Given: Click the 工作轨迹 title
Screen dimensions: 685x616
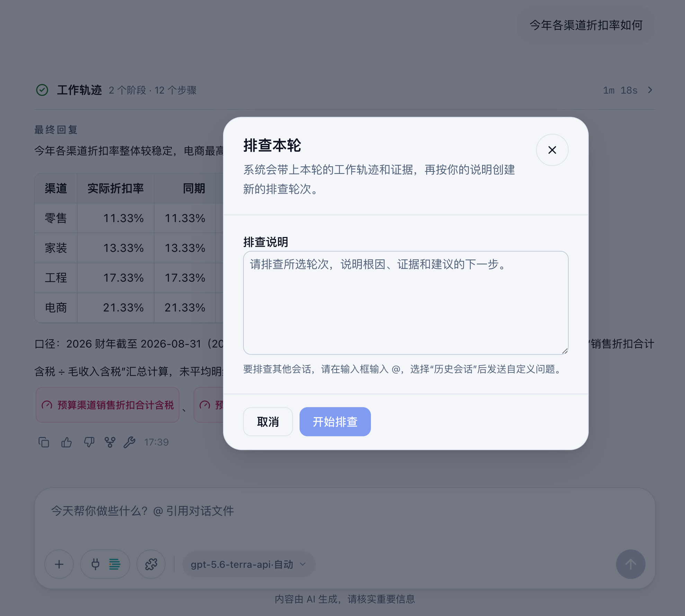Looking at the screenshot, I should [79, 90].
